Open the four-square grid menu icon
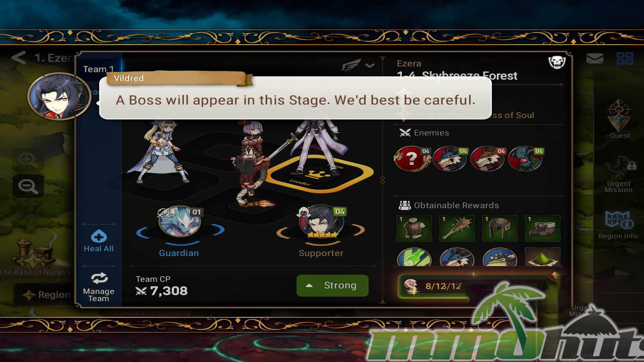This screenshot has height=362, width=644. pos(625,59)
